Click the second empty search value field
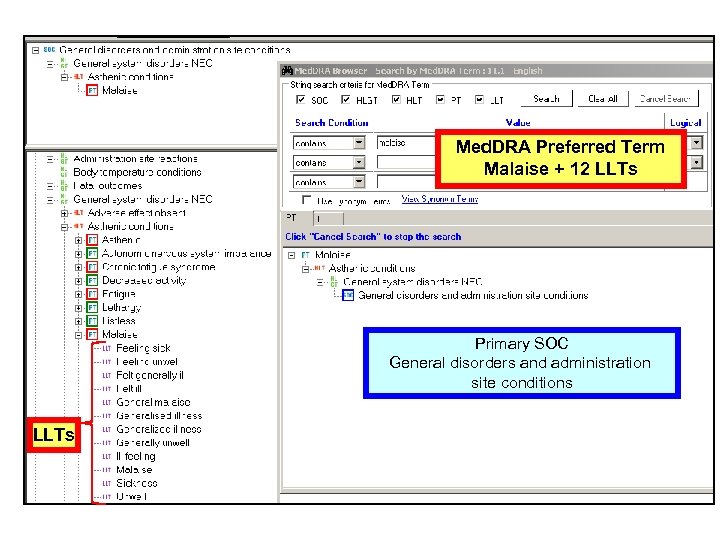This screenshot has height=540, width=720. click(406, 162)
